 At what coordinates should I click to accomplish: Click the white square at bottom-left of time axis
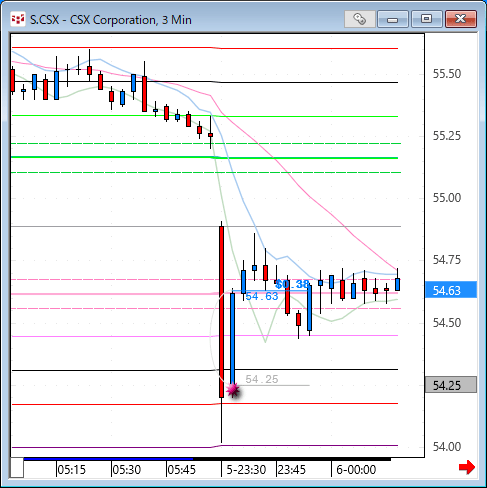click(17, 468)
